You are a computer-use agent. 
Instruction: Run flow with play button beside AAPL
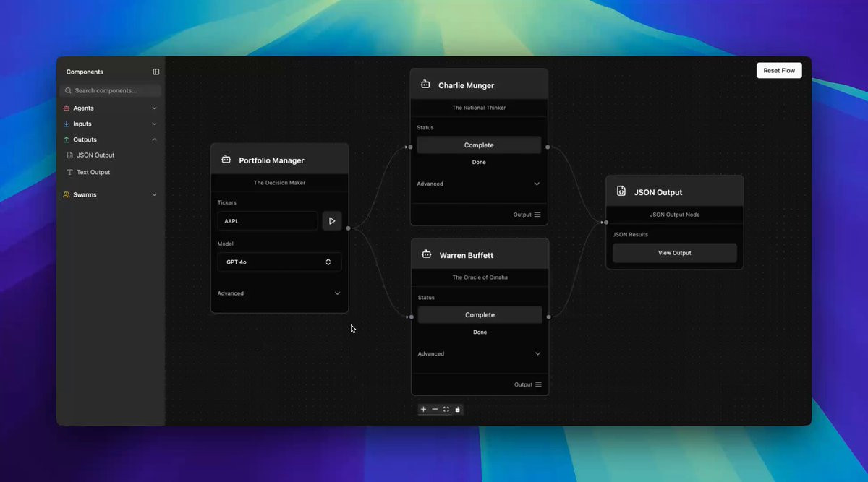coord(332,221)
